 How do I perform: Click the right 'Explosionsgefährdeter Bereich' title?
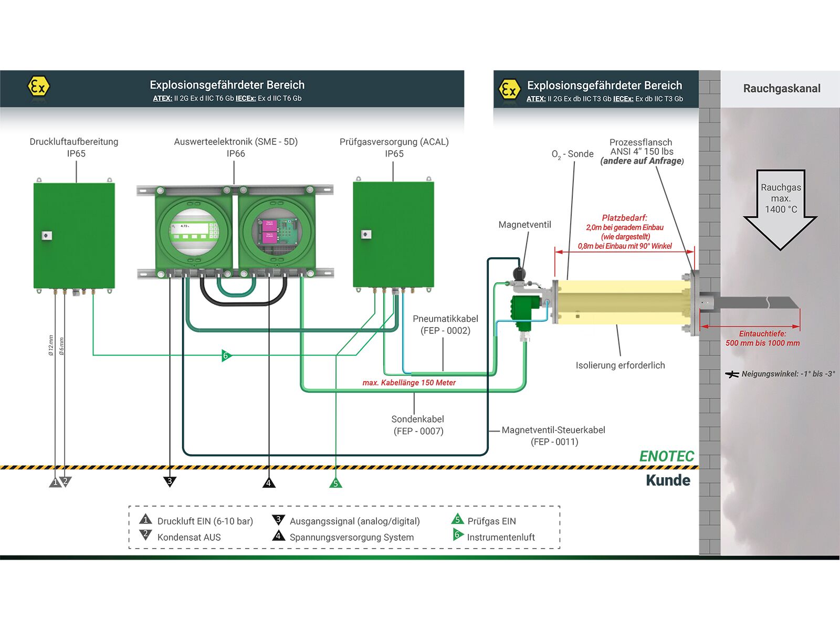click(604, 86)
